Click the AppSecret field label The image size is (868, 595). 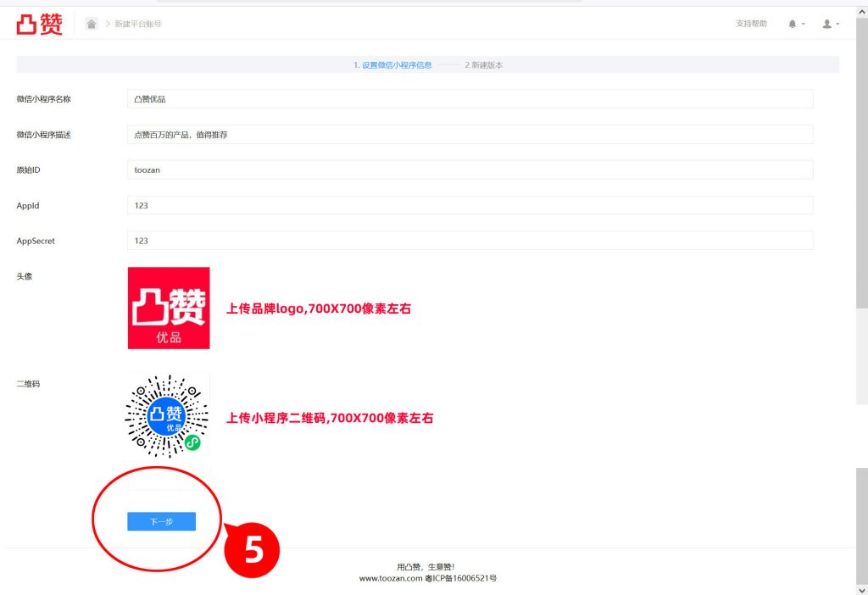tap(36, 241)
